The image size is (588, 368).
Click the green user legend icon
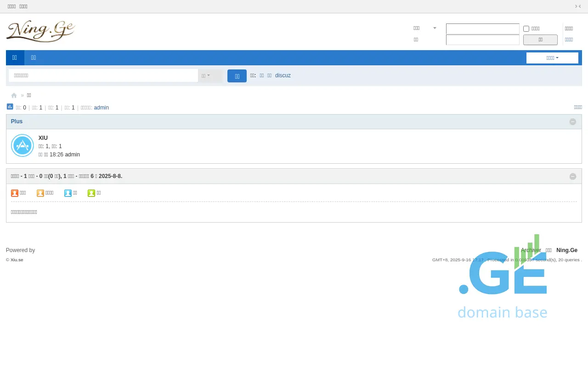pyautogui.click(x=91, y=193)
